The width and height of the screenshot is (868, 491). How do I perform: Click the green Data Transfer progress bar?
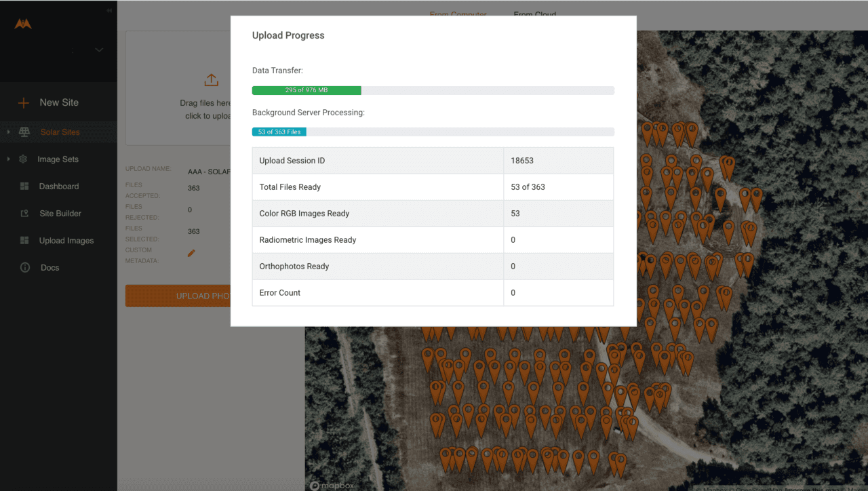(307, 90)
